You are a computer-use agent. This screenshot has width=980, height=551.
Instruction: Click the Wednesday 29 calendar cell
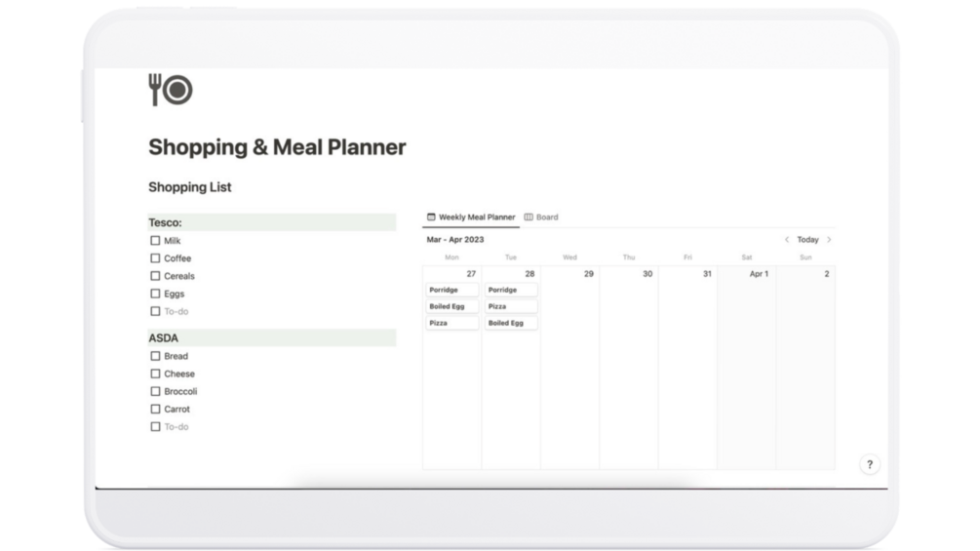[x=569, y=371]
